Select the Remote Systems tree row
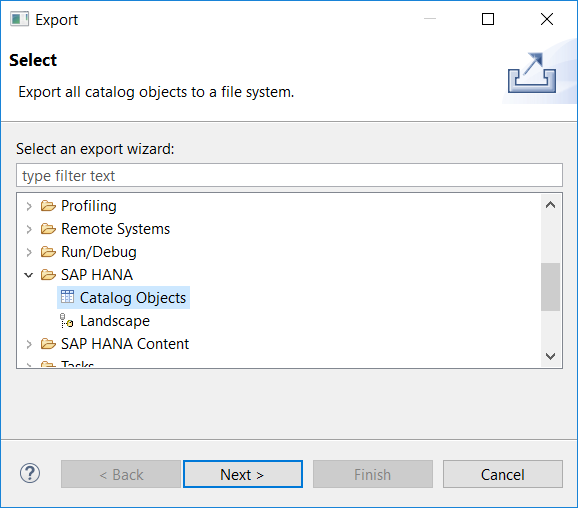This screenshot has height=508, width=578. 115,229
